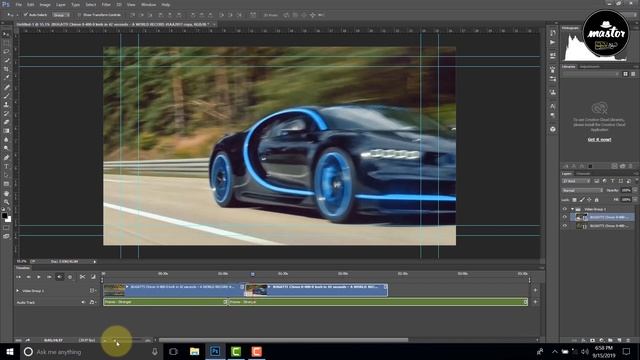Click the lock all layer icon
Image resolution: width=640 pixels, height=360 pixels.
[597, 200]
